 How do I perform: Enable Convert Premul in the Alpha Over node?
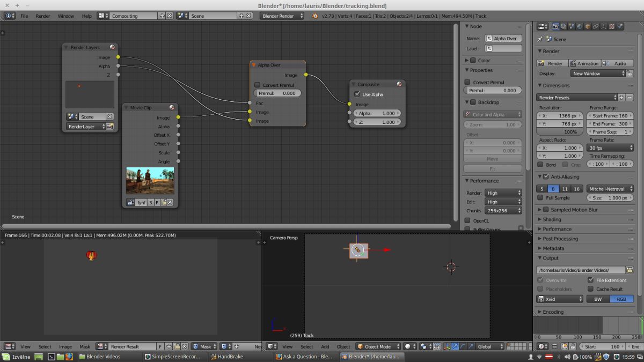[257, 85]
